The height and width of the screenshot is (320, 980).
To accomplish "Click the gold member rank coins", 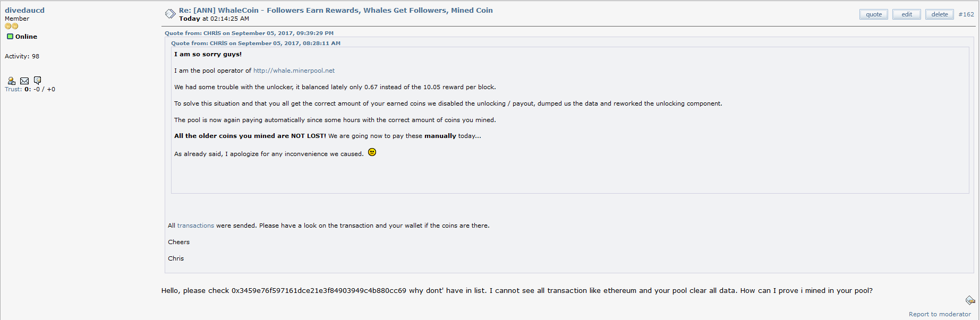I will [12, 26].
